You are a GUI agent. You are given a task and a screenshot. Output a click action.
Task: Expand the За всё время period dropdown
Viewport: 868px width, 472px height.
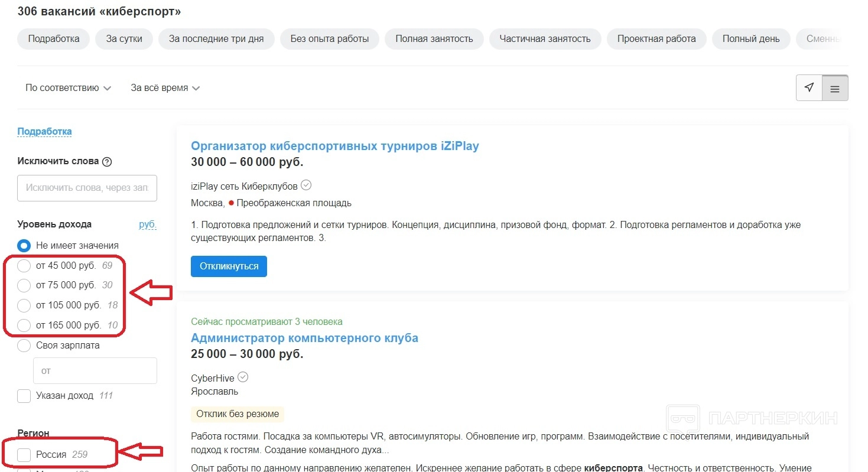point(165,88)
